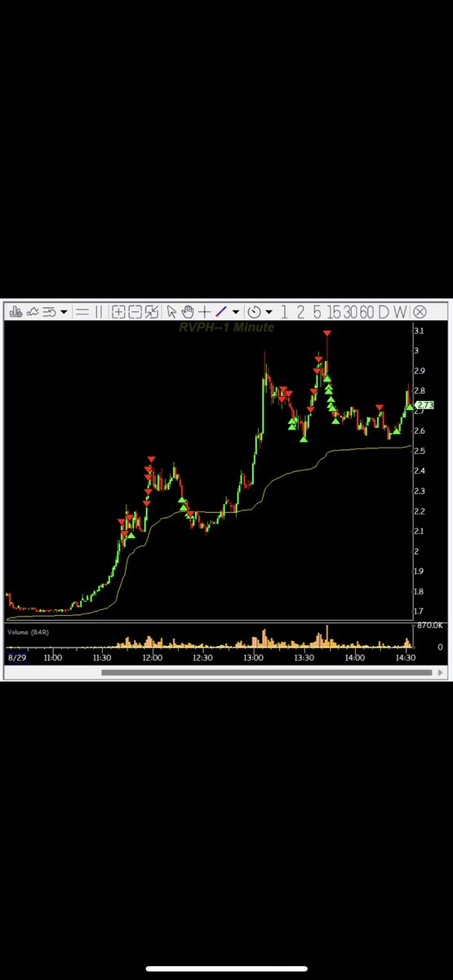
Task: Select the hand pan tool
Action: pyautogui.click(x=188, y=311)
